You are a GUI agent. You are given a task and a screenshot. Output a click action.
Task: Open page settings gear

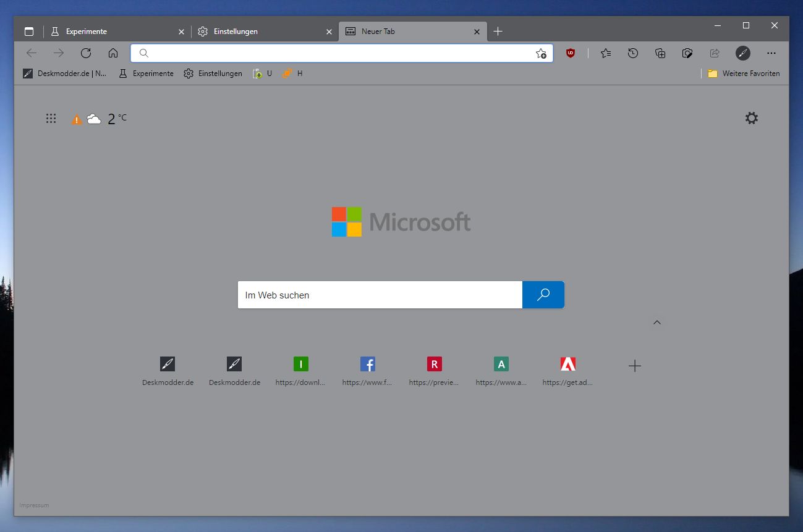click(752, 118)
